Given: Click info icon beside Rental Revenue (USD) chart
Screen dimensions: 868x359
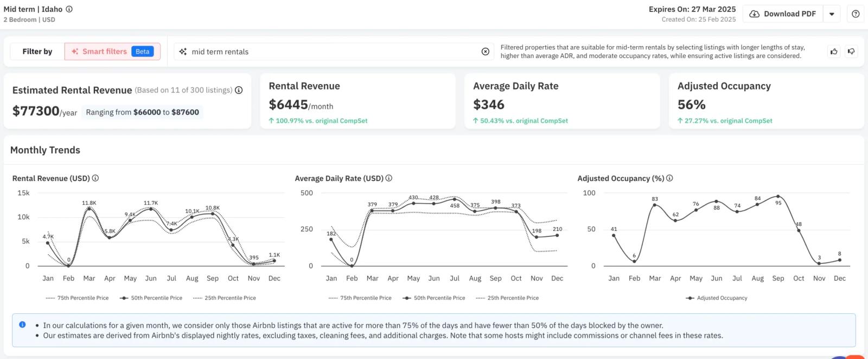Looking at the screenshot, I should [x=95, y=178].
